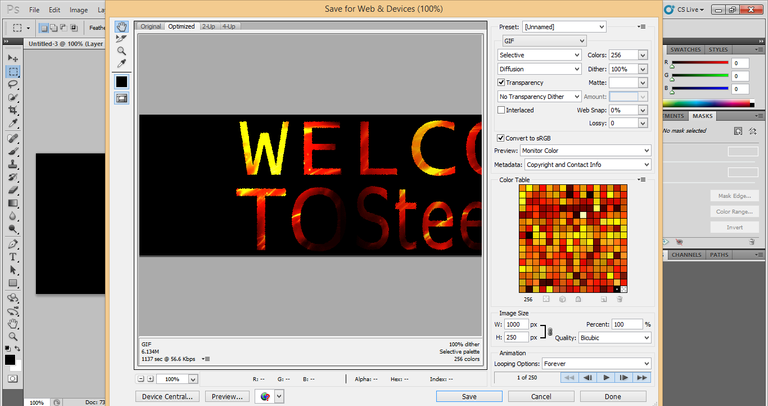Toggle Convert to sRGB checkbox
Viewport: 768px width, 406px height.
tap(501, 138)
